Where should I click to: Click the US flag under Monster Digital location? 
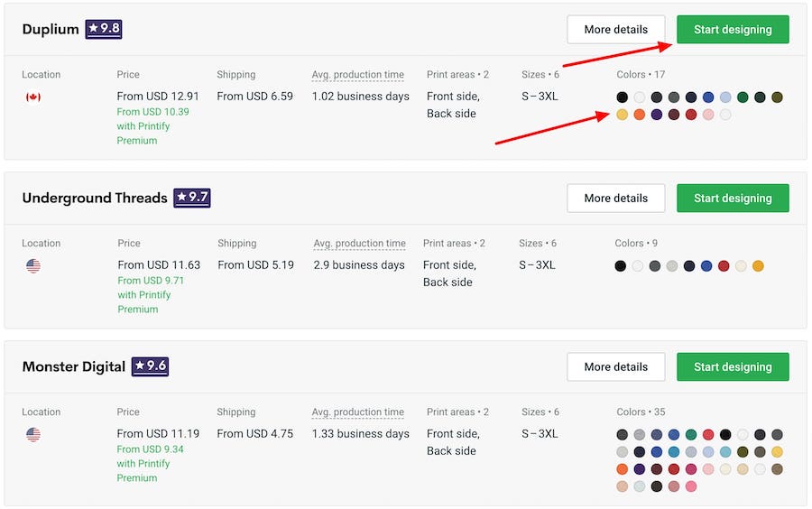tap(33, 434)
